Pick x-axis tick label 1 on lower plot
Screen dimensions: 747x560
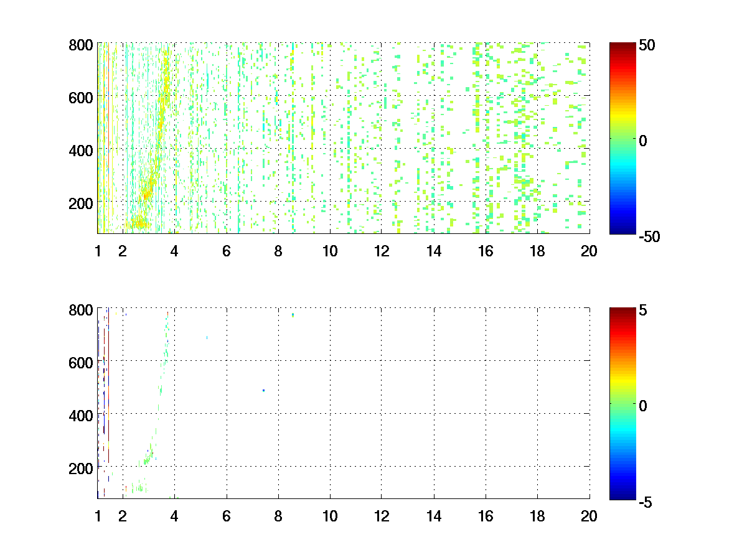98,516
